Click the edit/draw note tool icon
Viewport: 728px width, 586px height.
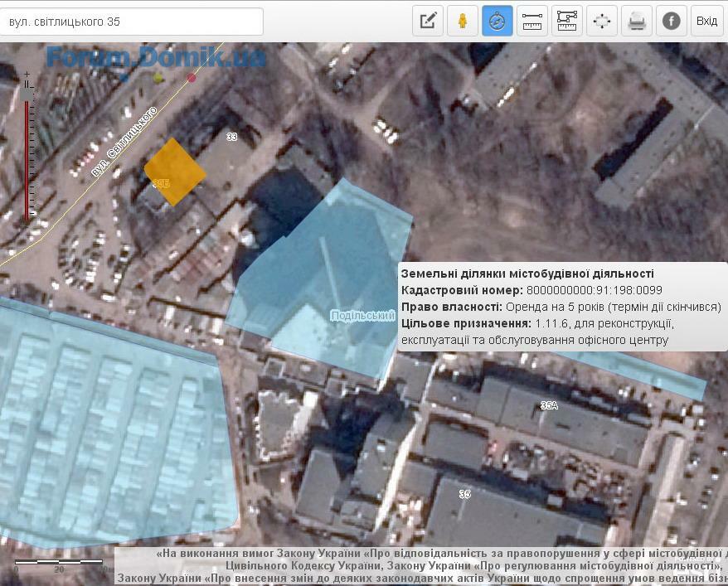pyautogui.click(x=428, y=21)
